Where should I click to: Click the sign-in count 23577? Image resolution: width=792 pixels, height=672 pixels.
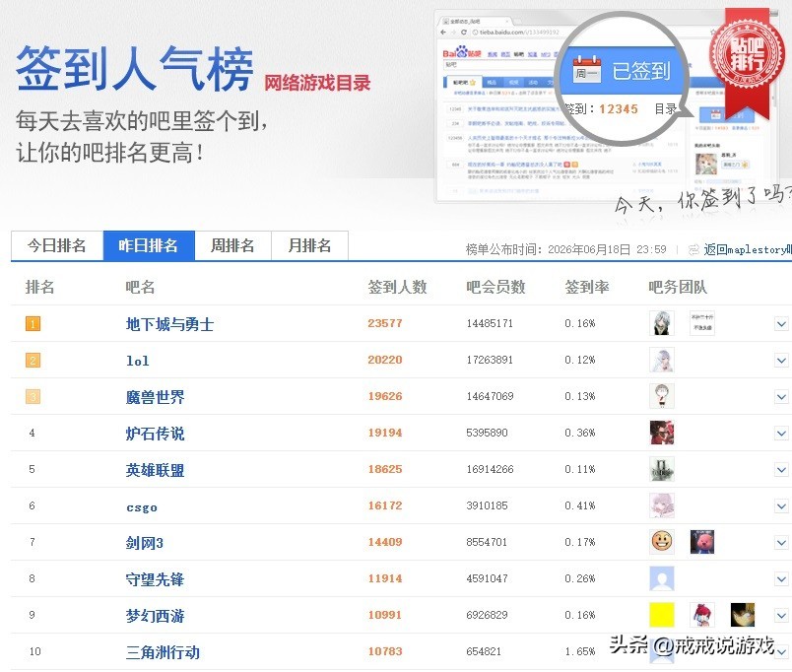point(385,323)
